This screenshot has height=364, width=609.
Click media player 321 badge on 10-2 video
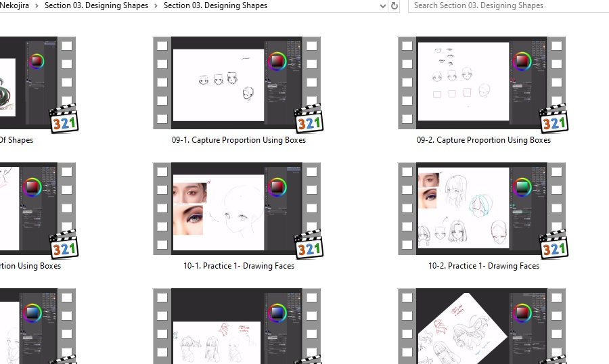click(554, 244)
